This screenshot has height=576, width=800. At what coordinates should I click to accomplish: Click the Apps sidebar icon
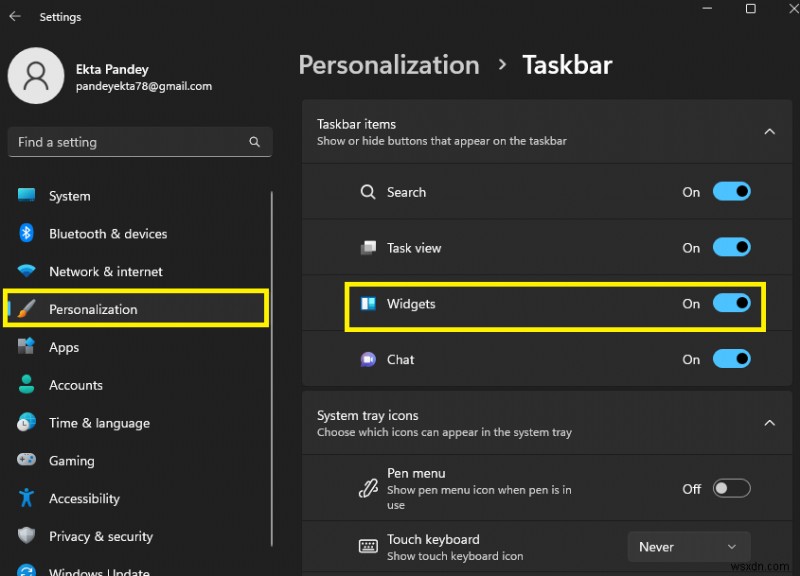[x=28, y=347]
